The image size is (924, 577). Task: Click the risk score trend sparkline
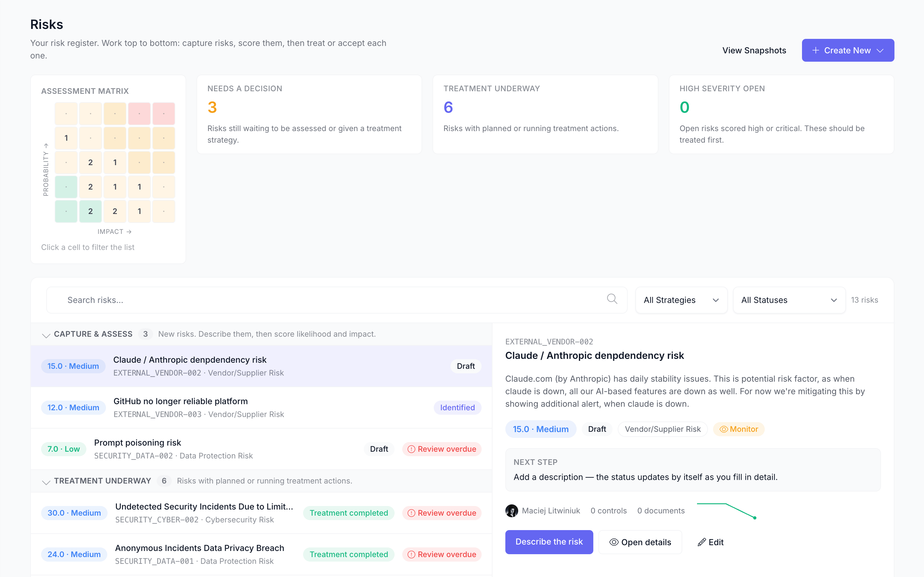727,511
